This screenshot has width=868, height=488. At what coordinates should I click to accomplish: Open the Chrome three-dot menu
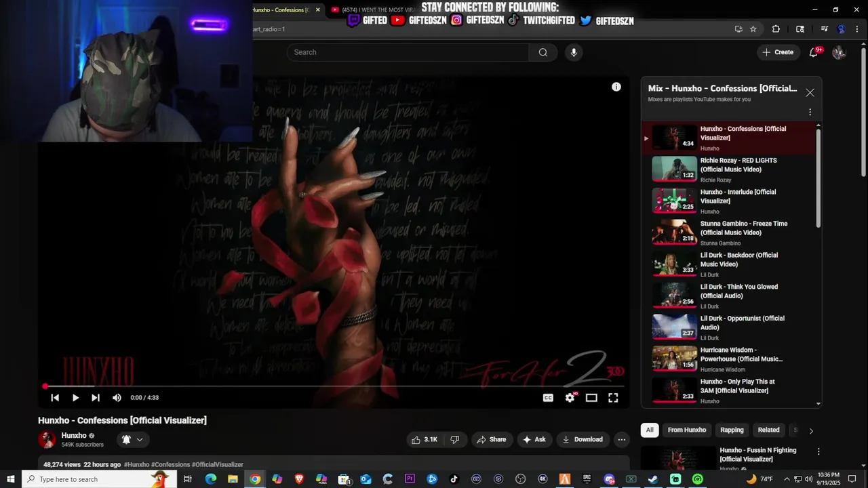pyautogui.click(x=858, y=29)
